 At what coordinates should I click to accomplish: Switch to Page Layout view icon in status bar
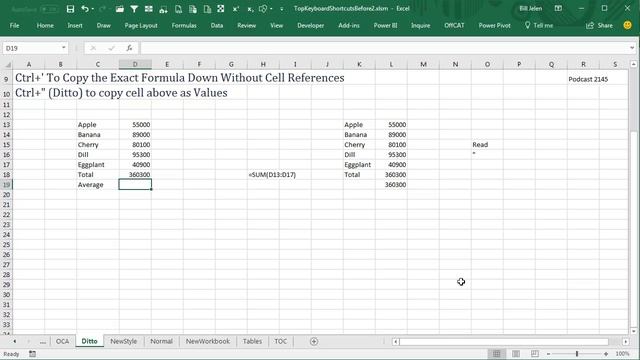click(516, 354)
